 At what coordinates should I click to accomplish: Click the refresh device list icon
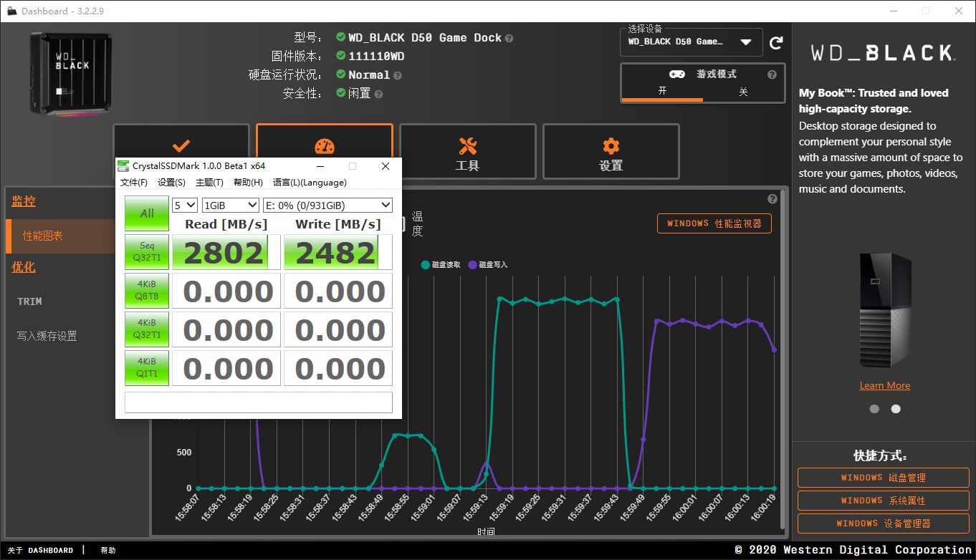click(776, 43)
